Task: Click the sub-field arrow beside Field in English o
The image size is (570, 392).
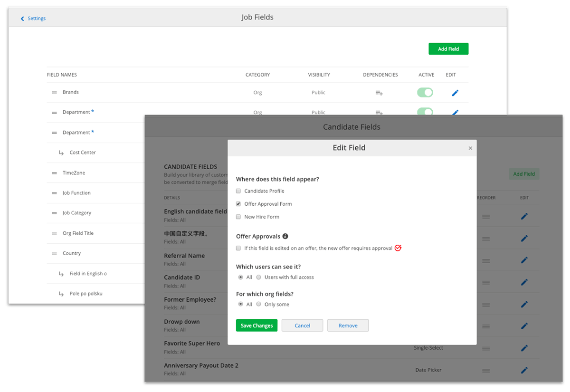Action: click(61, 274)
